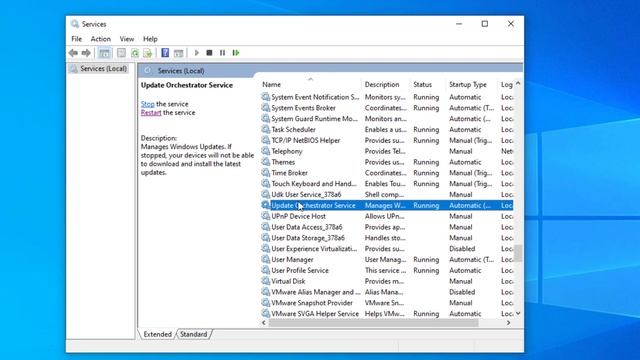Image resolution: width=640 pixels, height=360 pixels.
Task: Select the Task Scheduler gear icon
Action: (x=266, y=129)
